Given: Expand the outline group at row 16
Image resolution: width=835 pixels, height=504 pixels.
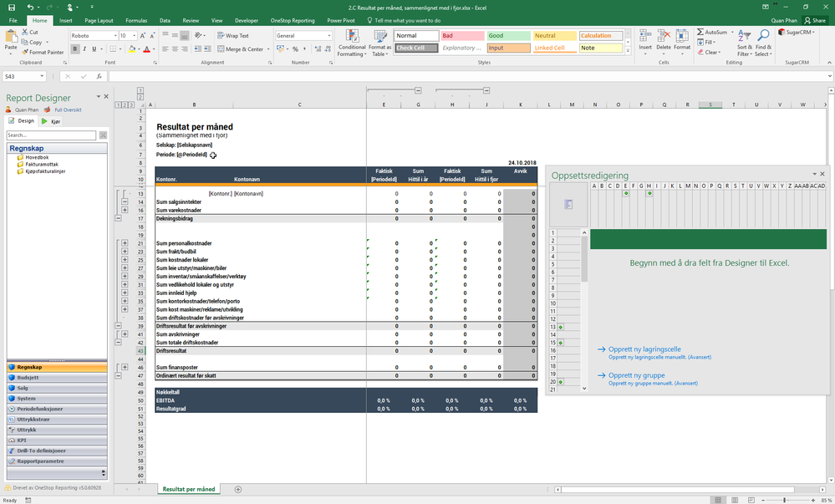Looking at the screenshot, I should 125,210.
